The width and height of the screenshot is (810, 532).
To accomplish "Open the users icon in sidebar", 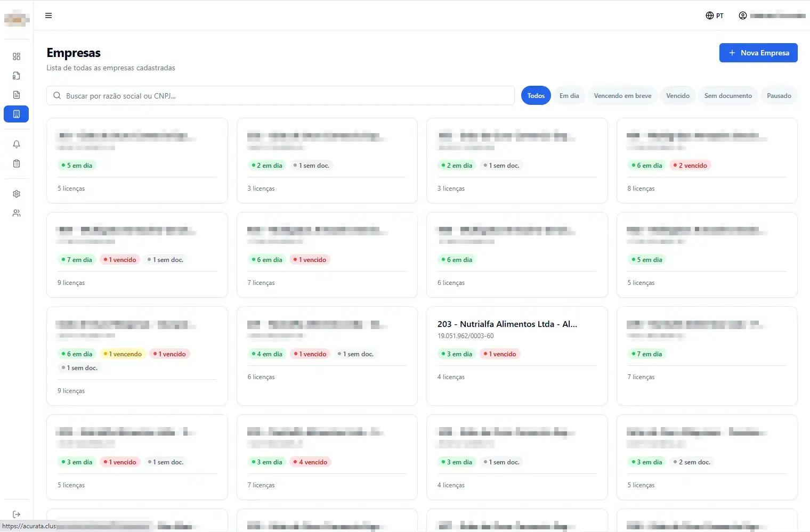I will (17, 213).
